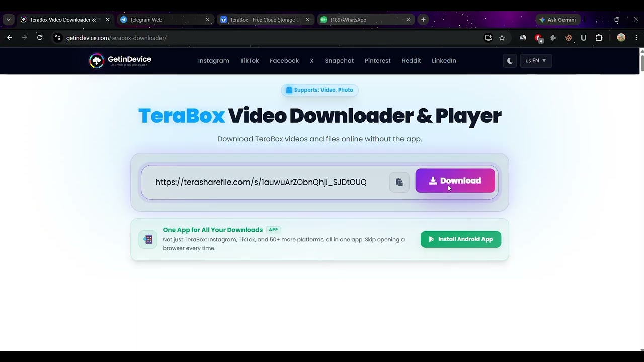Open the Extensions puzzle menu
The height and width of the screenshot is (362, 644).
click(x=599, y=38)
